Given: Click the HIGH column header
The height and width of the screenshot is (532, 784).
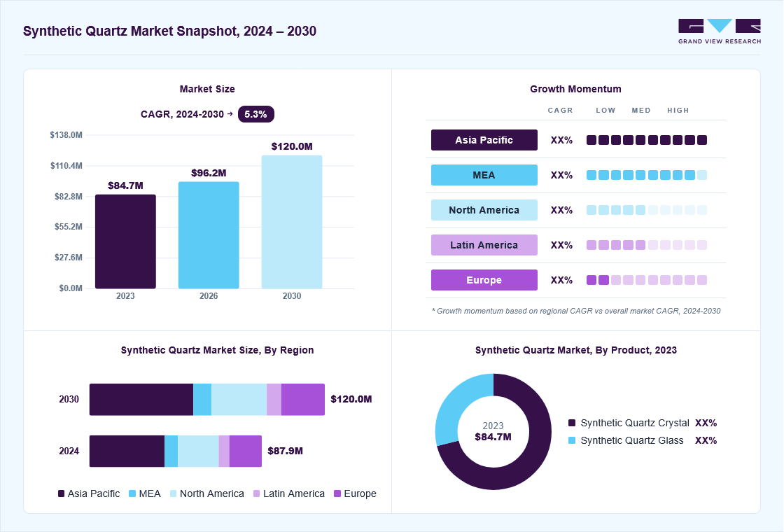Looking at the screenshot, I should tap(678, 110).
